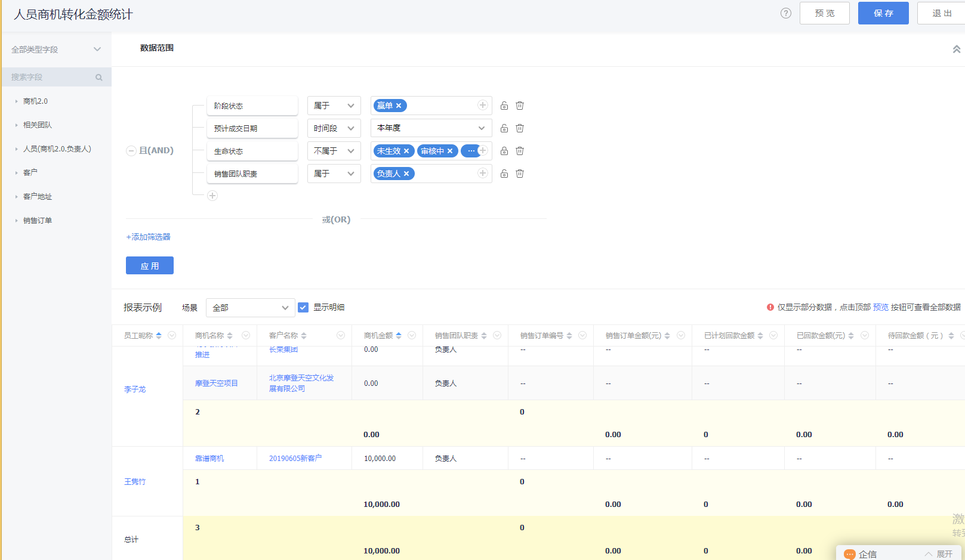
Task: Toggle lock icon for 阶段状态 filter
Action: [504, 106]
